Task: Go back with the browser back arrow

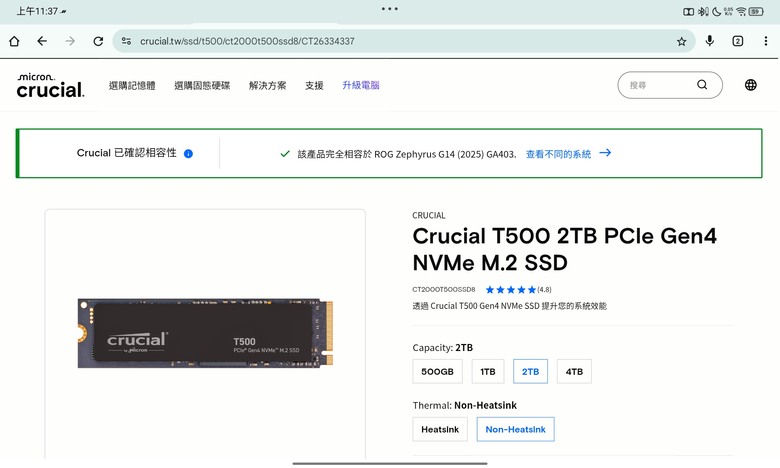Action: click(x=42, y=41)
